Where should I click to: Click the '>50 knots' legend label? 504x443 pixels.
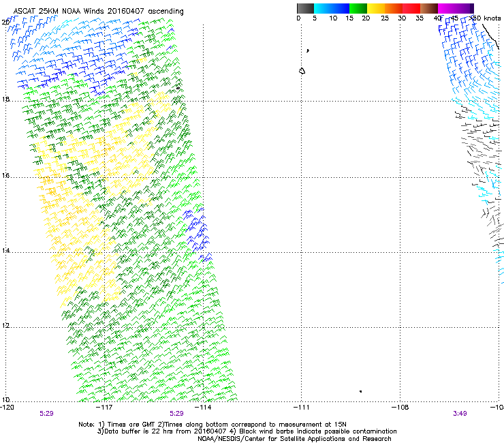pyautogui.click(x=485, y=18)
